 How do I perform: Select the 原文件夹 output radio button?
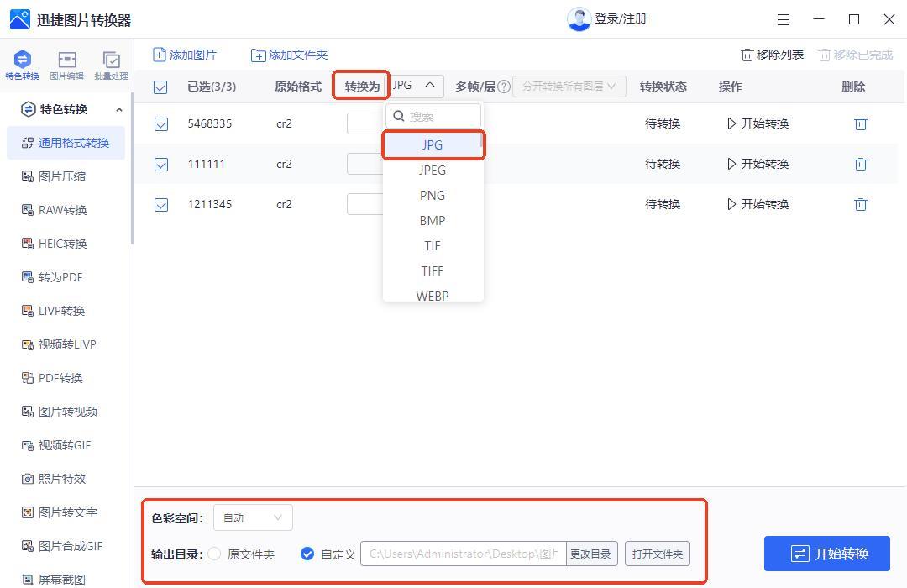tap(215, 554)
